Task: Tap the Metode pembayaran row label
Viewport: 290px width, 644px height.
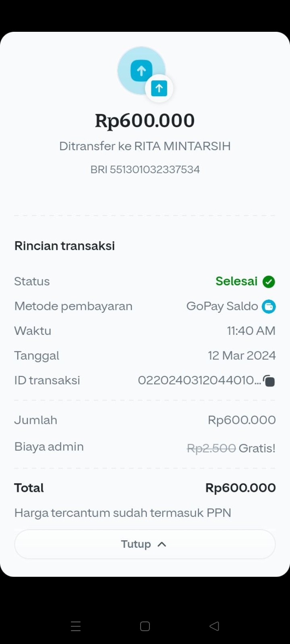Action: (x=73, y=306)
